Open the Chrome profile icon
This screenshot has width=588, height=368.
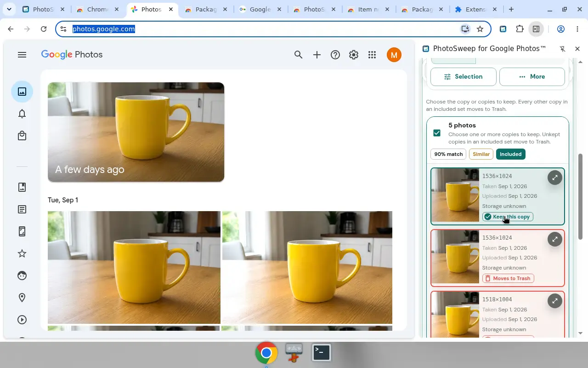pos(561,29)
